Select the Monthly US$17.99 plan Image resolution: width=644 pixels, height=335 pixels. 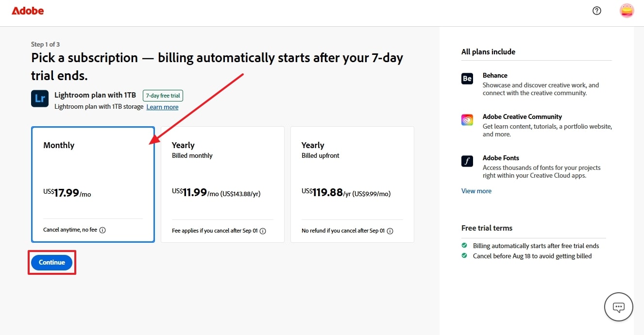pos(93,184)
